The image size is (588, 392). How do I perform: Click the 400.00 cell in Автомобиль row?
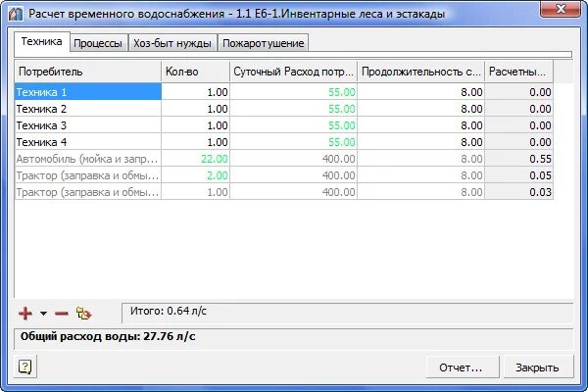[x=294, y=159]
